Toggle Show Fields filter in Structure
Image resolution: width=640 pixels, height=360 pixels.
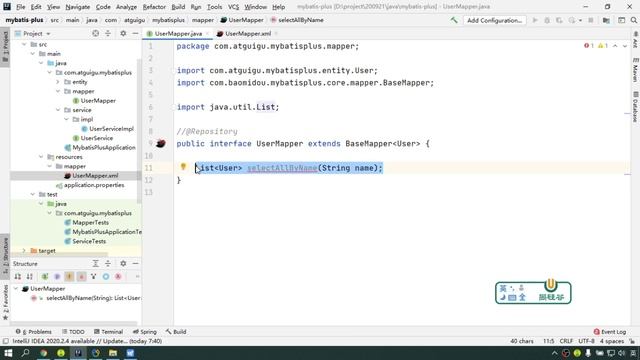tap(69, 277)
